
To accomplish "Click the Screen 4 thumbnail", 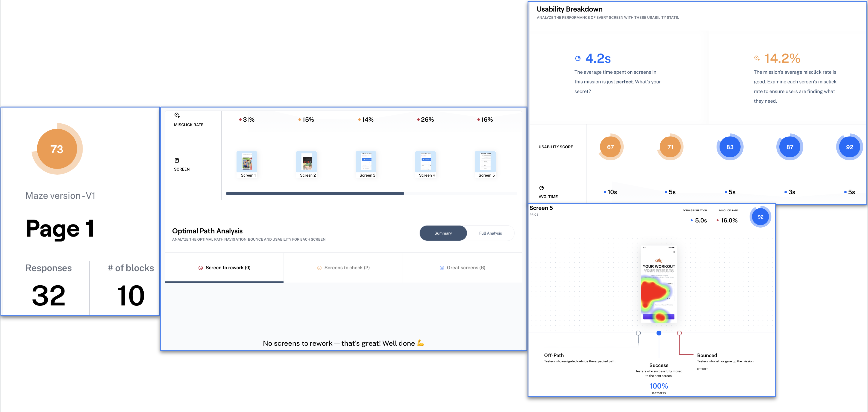I will tap(425, 162).
